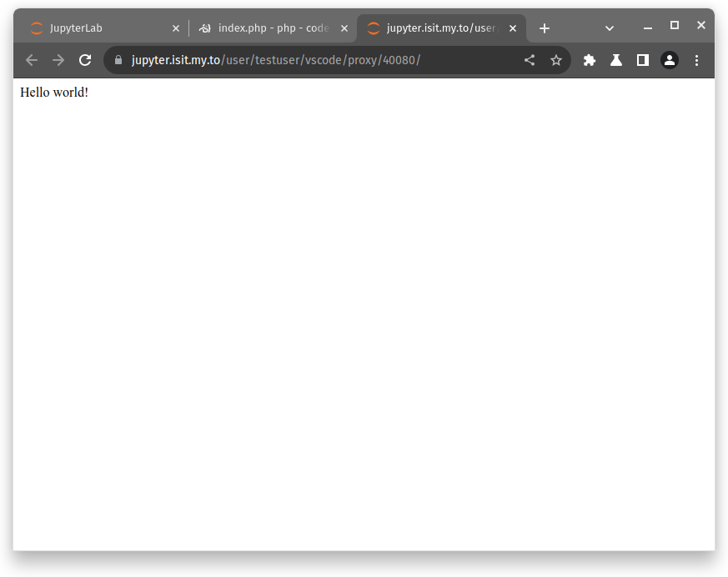Open Chrome's three-dot menu
Viewport: 728px width, 577px height.
pyautogui.click(x=697, y=60)
